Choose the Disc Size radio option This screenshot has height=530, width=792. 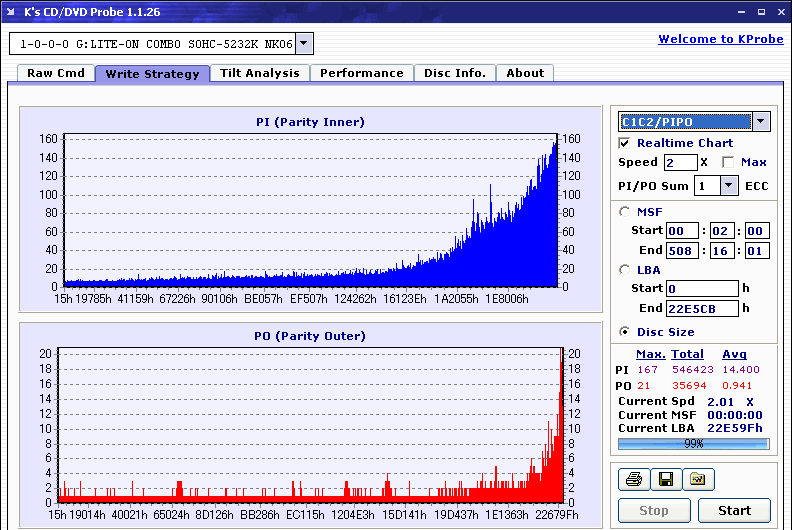(x=624, y=332)
